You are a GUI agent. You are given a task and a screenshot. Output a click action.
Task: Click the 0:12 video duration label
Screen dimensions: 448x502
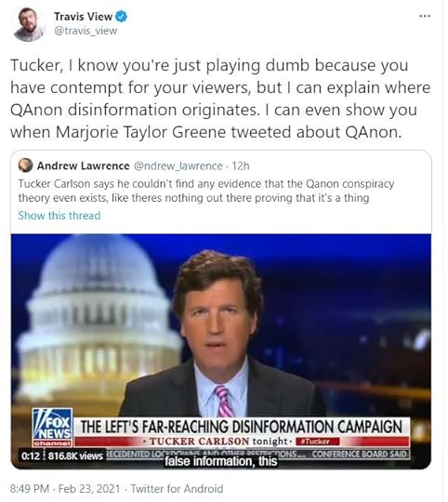click(x=31, y=456)
